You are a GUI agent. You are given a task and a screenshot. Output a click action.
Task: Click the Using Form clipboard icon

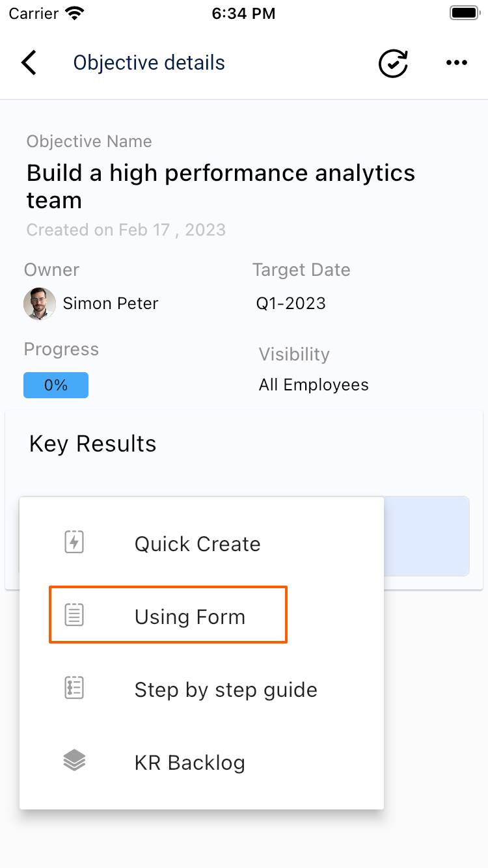tap(74, 614)
